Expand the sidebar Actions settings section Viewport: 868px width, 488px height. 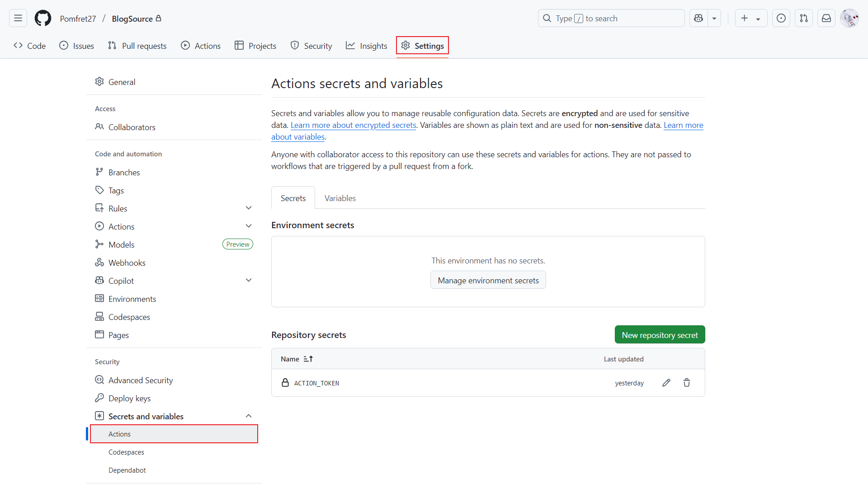pos(249,226)
